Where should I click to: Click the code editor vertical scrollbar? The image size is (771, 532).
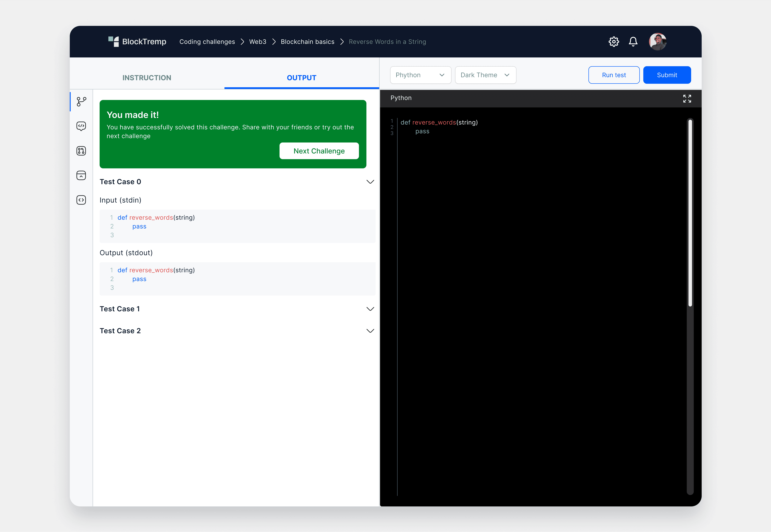690,213
